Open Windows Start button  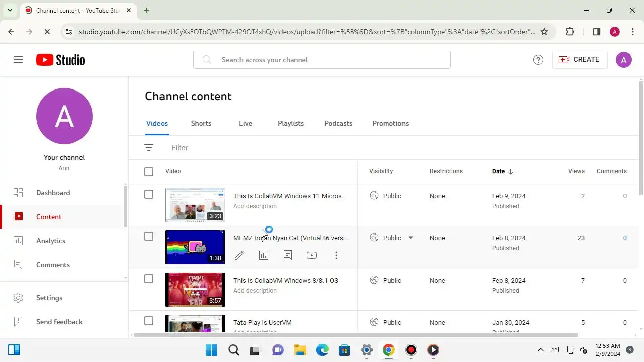point(212,350)
